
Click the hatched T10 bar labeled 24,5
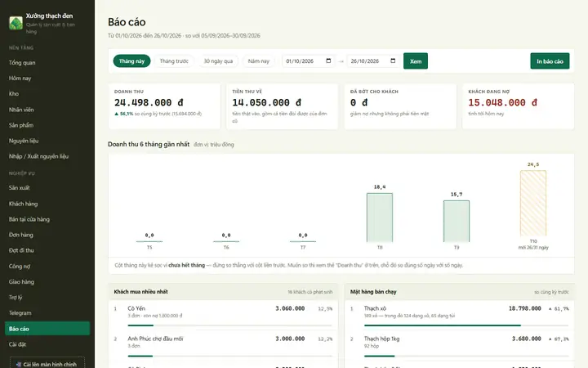(532, 203)
